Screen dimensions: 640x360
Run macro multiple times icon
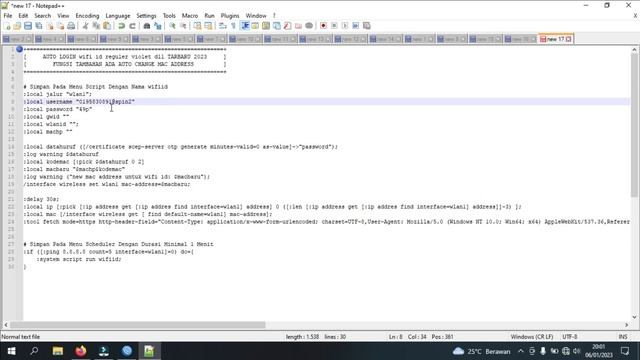[x=356, y=26]
